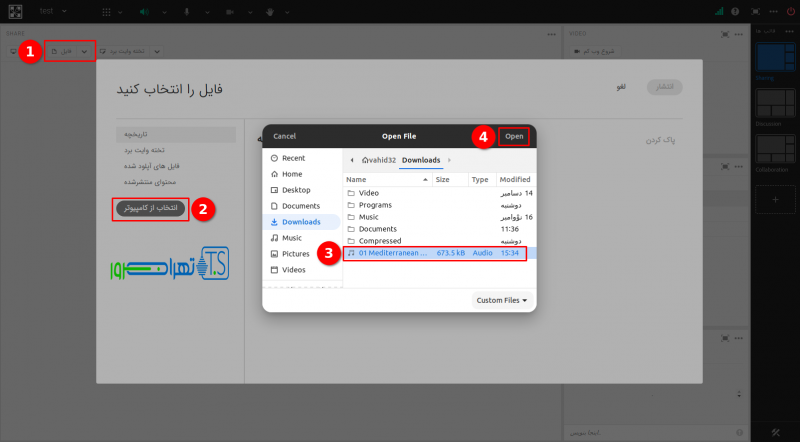Select the Programs folder row
Viewport: 800px width, 442px height.
[440, 205]
